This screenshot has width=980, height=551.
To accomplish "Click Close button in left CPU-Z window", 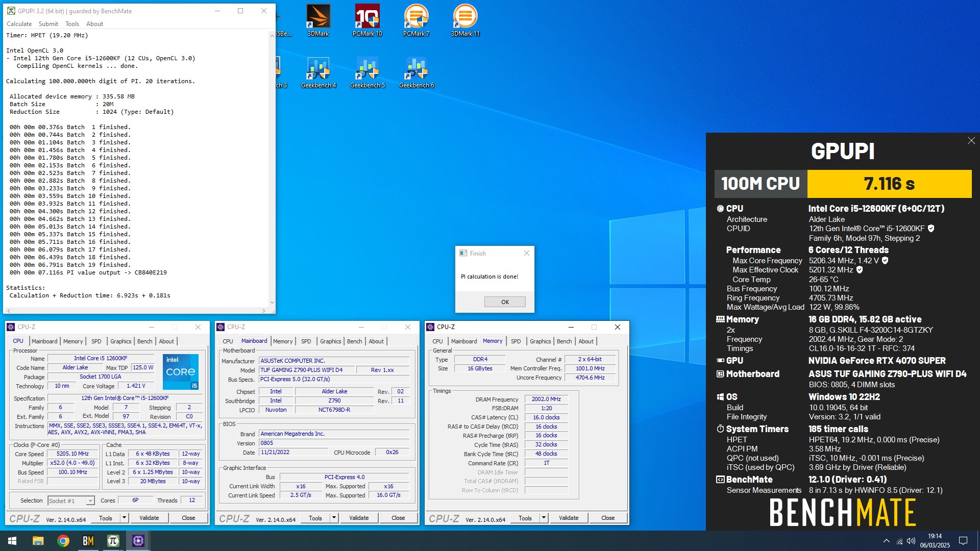I will 188,518.
